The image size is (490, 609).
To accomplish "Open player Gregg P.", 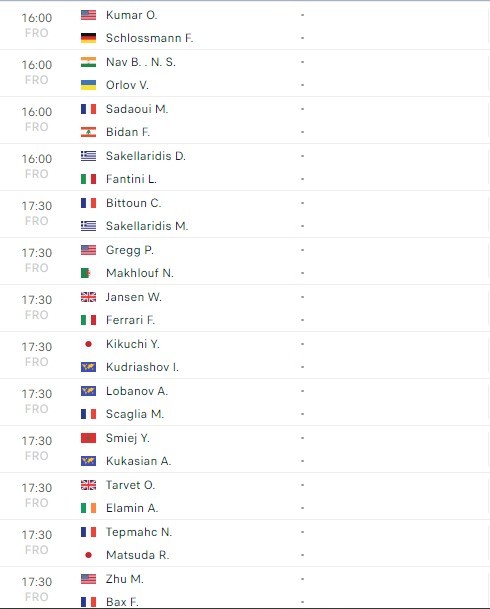I will click(130, 250).
